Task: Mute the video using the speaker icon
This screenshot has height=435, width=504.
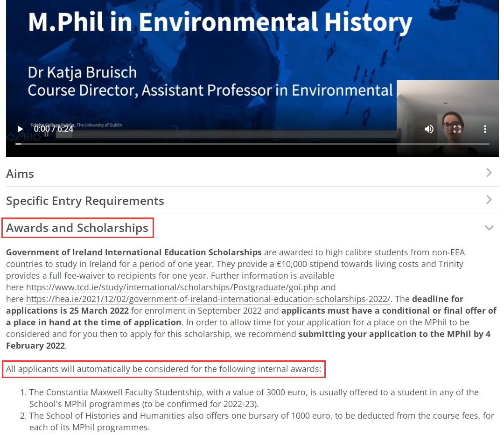Action: (429, 129)
